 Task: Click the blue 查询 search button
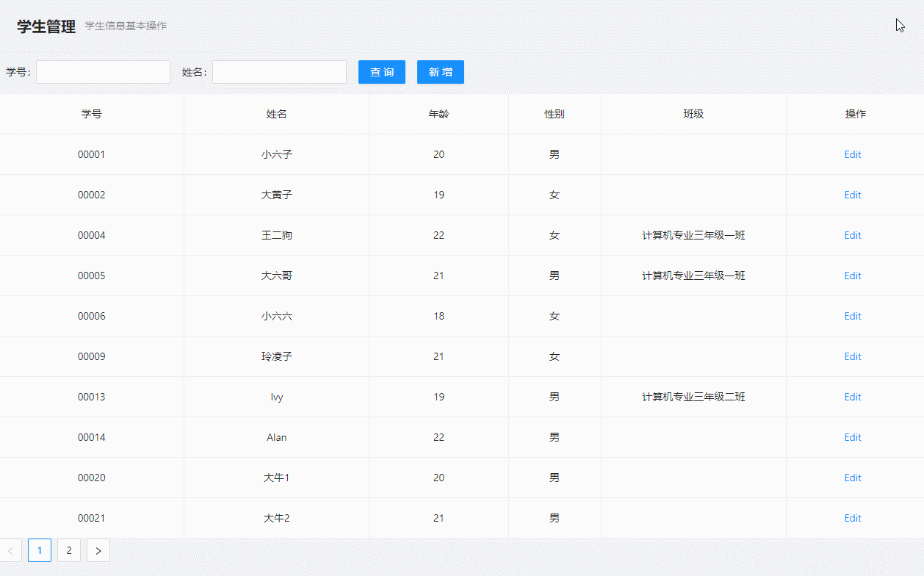(x=382, y=72)
